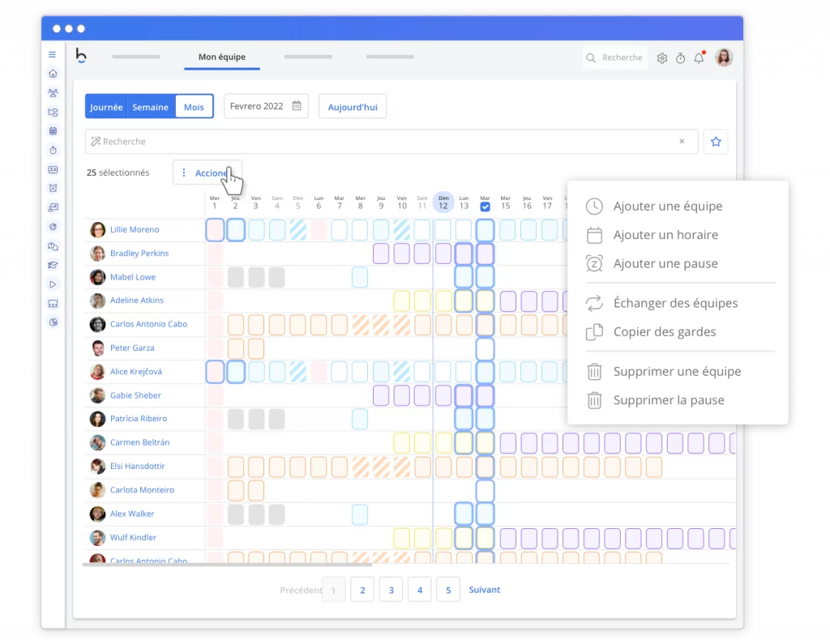Choose 'Ajouter une pause' from menu
The height and width of the screenshot is (644, 830).
(665, 263)
